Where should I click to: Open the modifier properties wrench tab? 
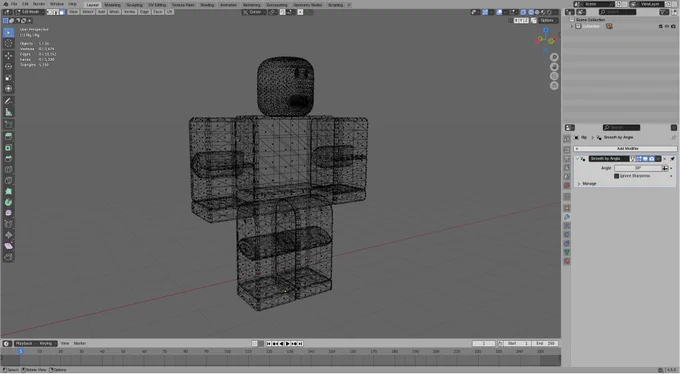click(x=567, y=217)
